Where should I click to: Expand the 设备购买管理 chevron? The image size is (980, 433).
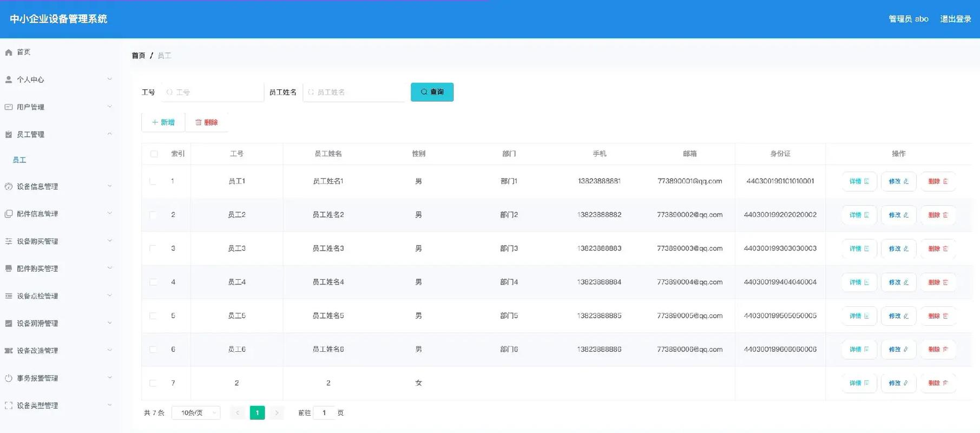click(110, 241)
